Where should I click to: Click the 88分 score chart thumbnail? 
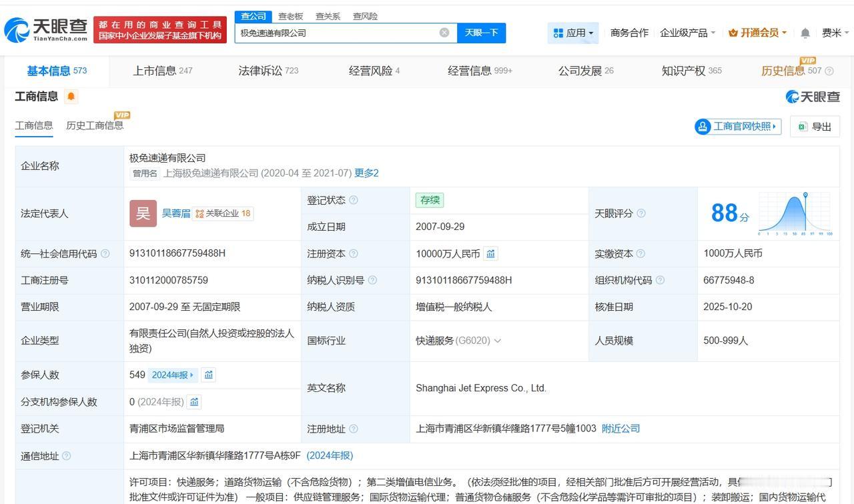[795, 213]
